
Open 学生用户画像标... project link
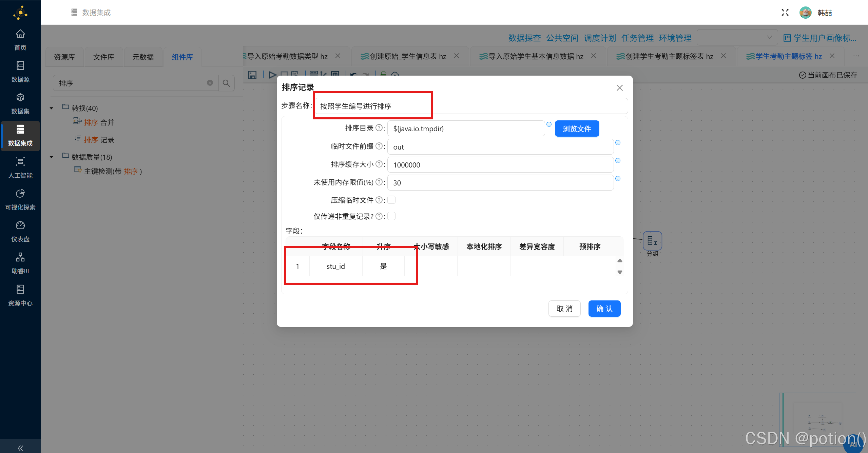coord(820,38)
